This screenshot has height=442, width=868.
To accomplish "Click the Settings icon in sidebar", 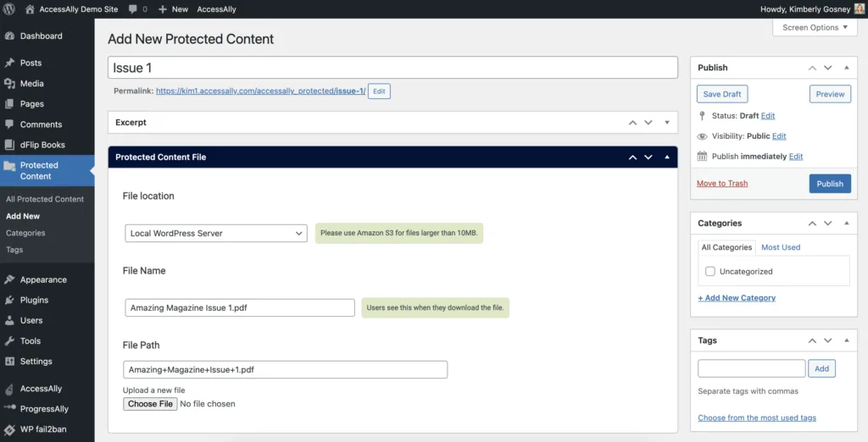I will (x=9, y=362).
